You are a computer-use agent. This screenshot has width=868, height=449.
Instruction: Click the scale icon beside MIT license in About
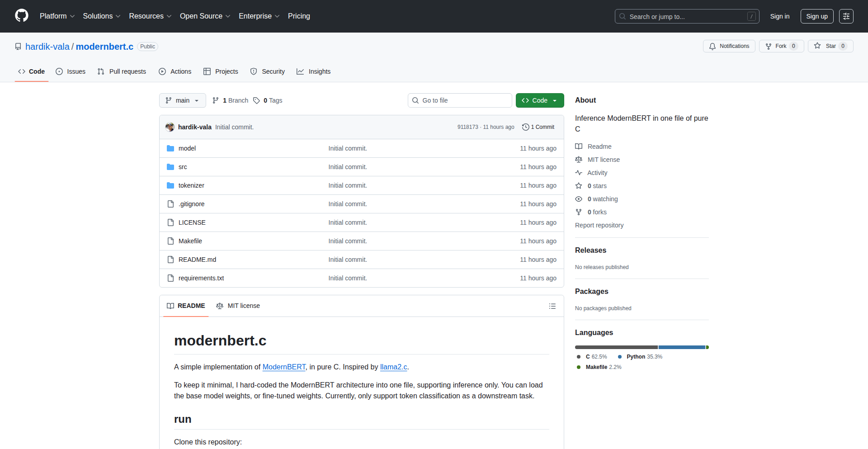[x=579, y=160]
